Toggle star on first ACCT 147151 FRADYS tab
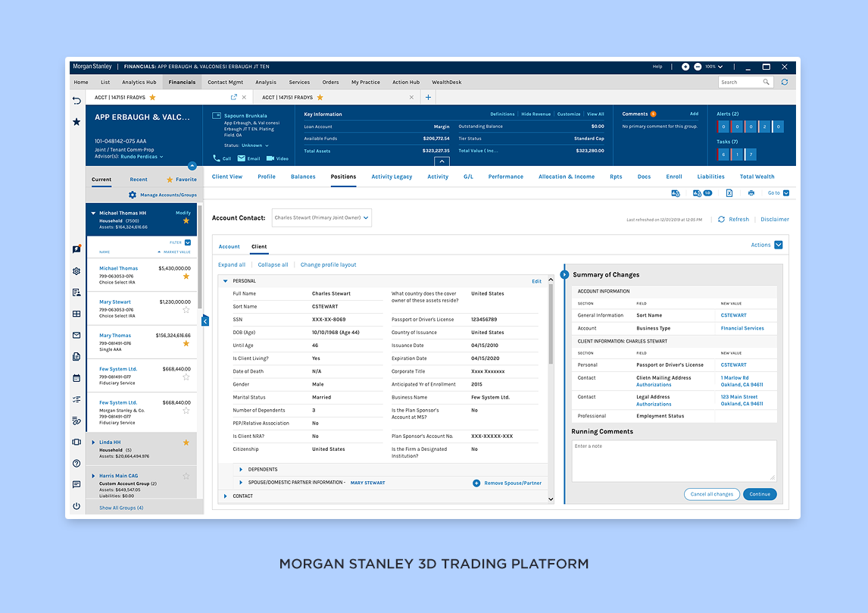 (x=153, y=98)
